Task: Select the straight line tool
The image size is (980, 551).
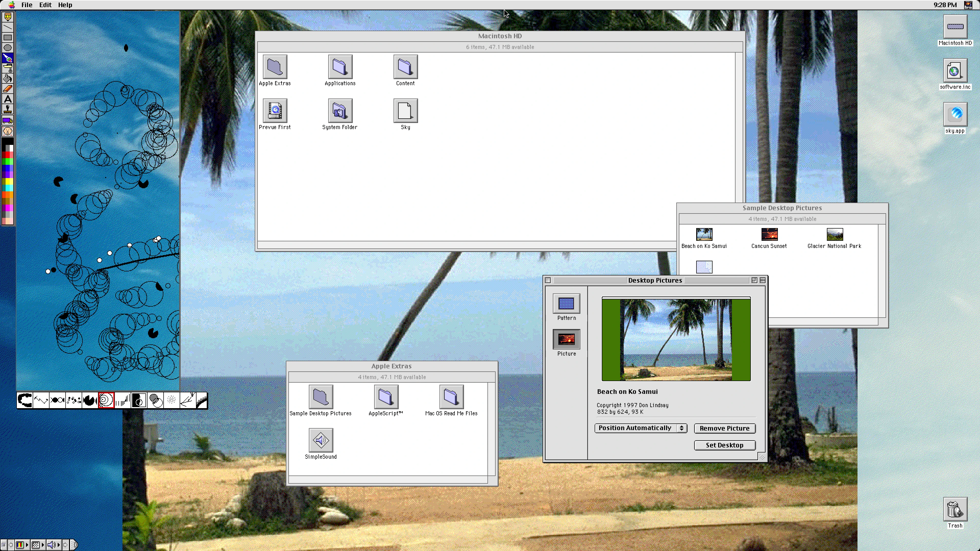Action: 8,27
